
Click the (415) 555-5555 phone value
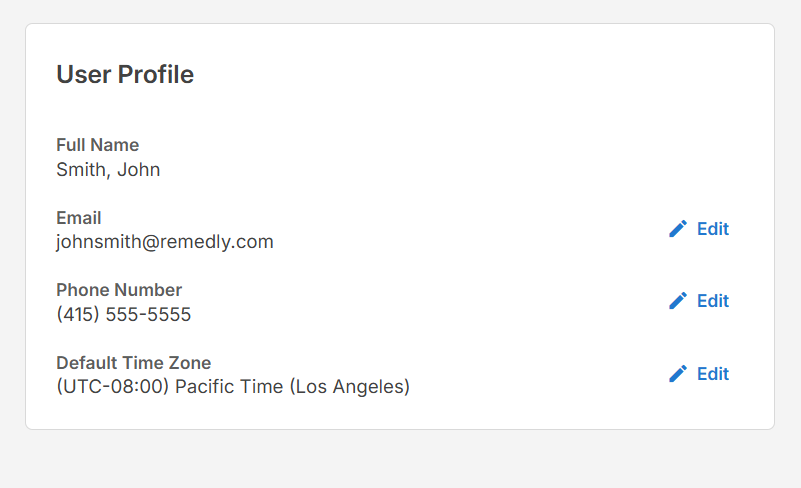(x=124, y=315)
